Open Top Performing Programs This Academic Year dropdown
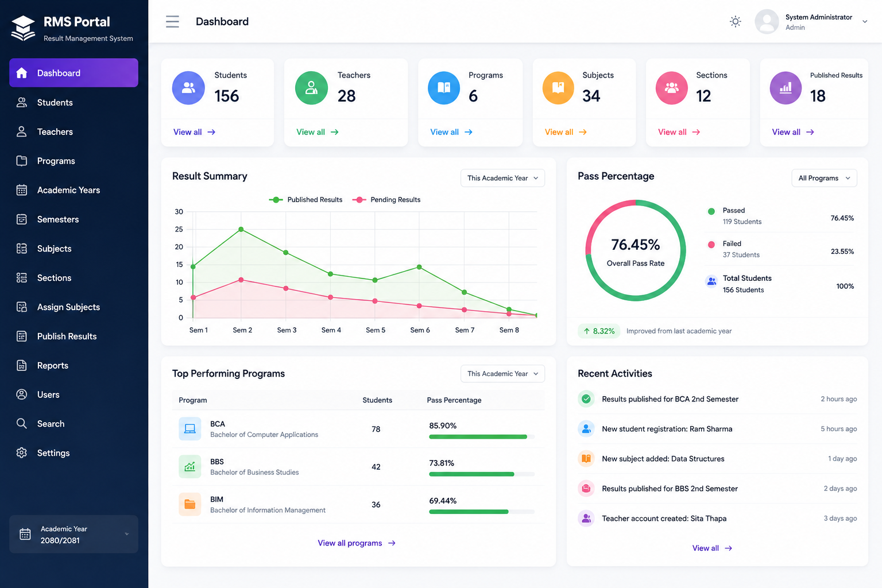This screenshot has height=588, width=882. [x=502, y=374]
